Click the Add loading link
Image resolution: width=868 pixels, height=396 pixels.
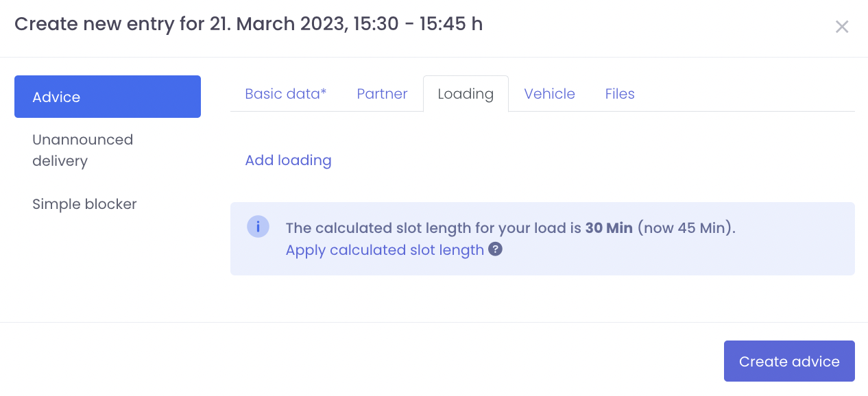288,160
